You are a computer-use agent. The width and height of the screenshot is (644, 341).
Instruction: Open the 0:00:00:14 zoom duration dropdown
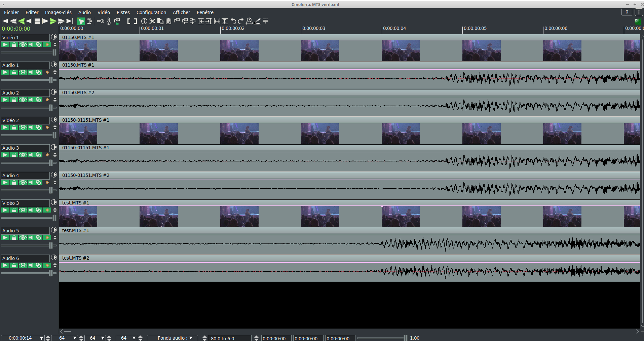point(41,338)
